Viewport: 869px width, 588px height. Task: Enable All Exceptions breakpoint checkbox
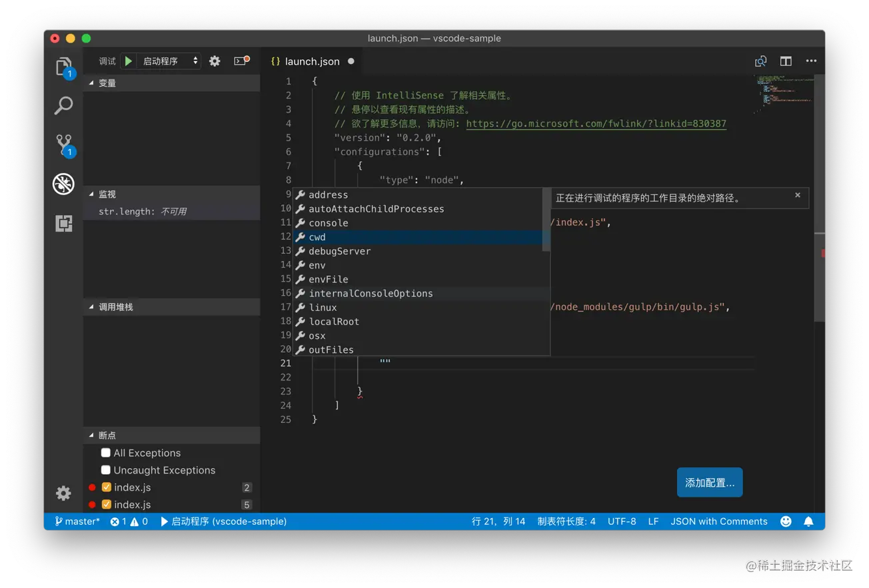point(105,453)
